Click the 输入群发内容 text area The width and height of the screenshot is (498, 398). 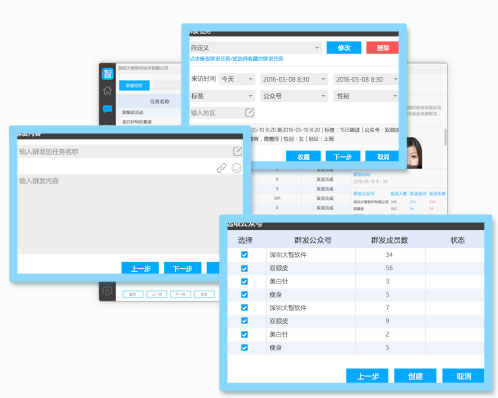(130, 214)
